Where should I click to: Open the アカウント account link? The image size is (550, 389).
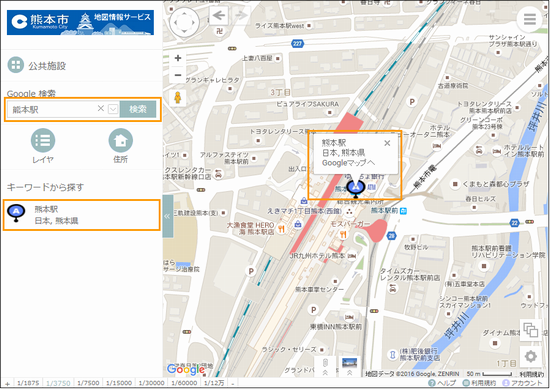(522, 383)
